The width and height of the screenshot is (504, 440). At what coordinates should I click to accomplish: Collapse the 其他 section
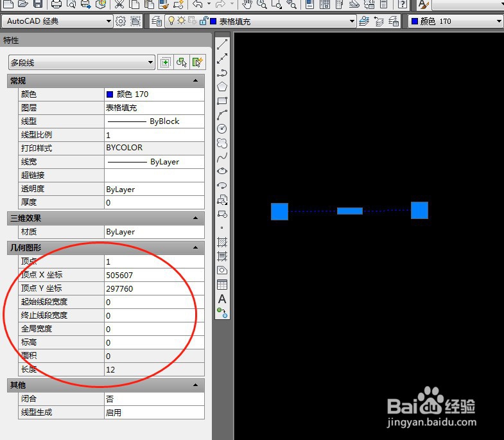(x=195, y=385)
